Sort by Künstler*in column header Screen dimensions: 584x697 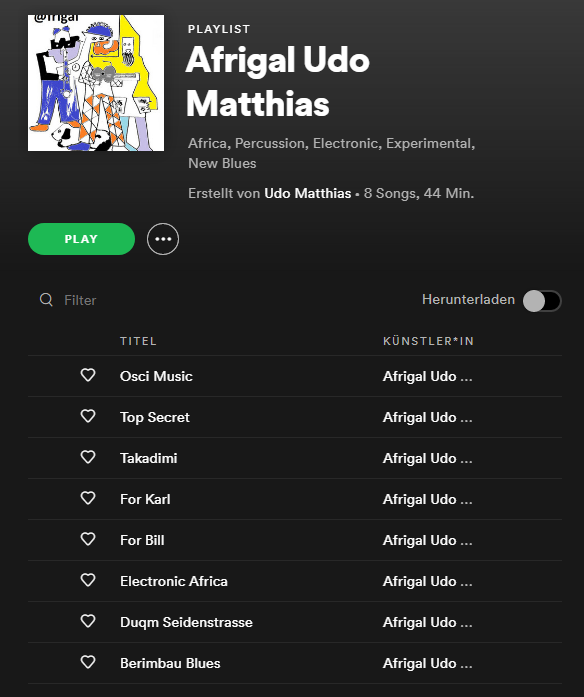pyautogui.click(x=428, y=341)
